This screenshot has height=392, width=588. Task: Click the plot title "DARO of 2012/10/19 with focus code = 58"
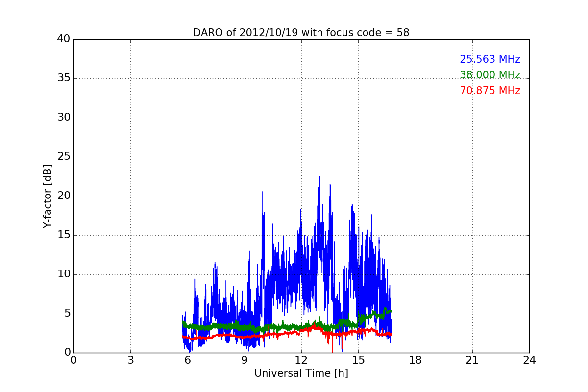point(301,33)
